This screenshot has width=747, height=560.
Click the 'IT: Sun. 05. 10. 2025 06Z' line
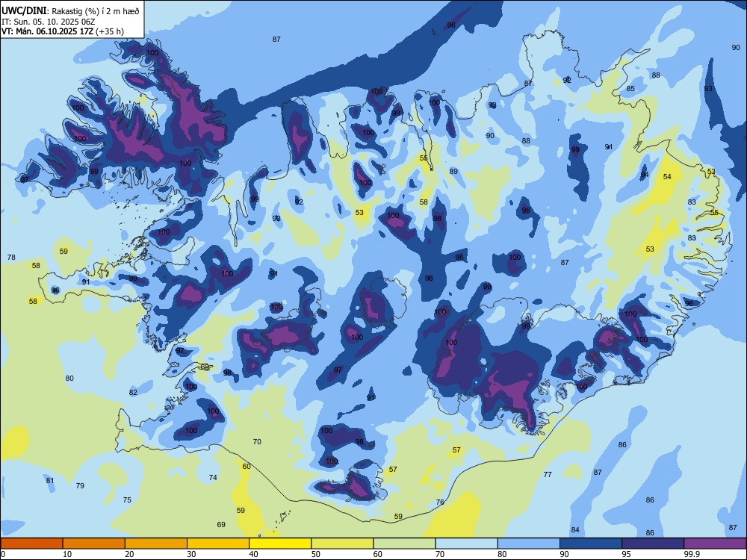[48, 22]
